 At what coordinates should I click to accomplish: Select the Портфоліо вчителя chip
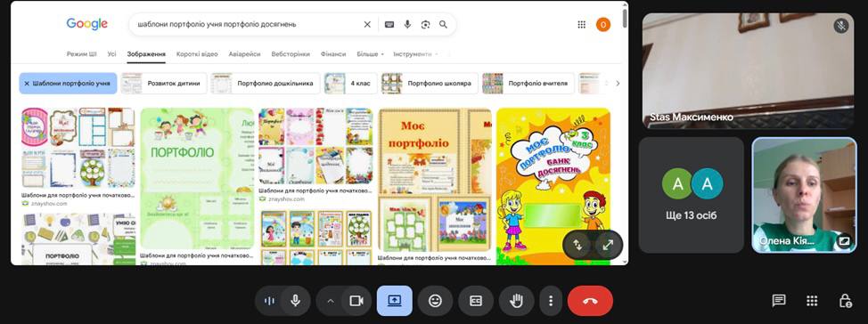(528, 84)
